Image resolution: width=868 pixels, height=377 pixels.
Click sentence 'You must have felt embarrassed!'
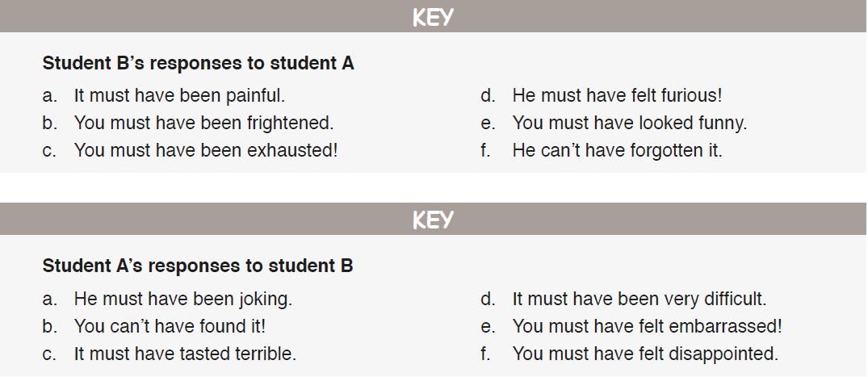point(647,326)
